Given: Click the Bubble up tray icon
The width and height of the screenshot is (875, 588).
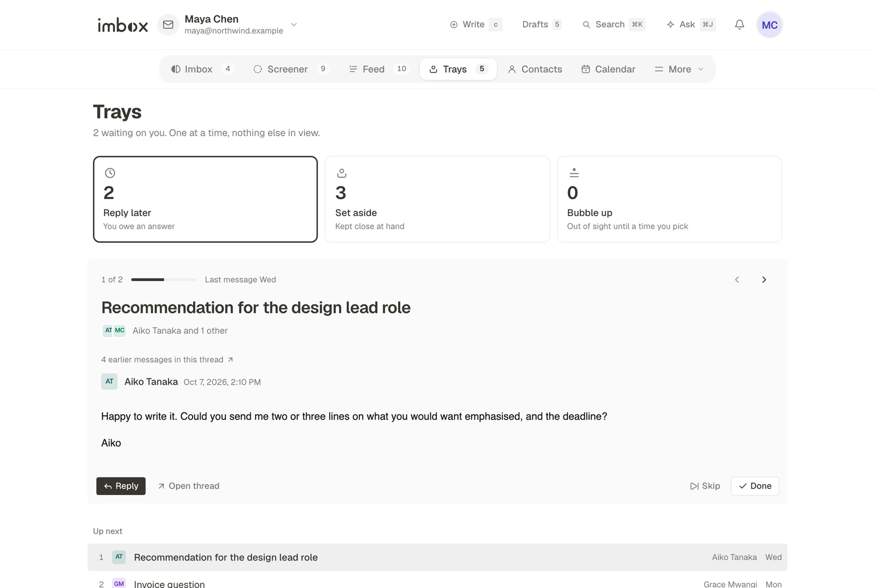Looking at the screenshot, I should [574, 173].
